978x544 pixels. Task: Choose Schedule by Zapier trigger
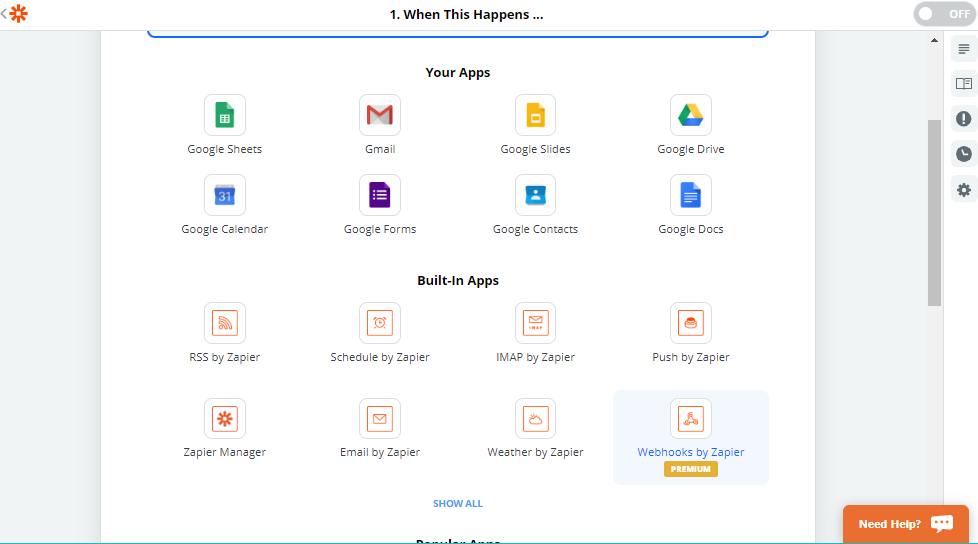(379, 324)
